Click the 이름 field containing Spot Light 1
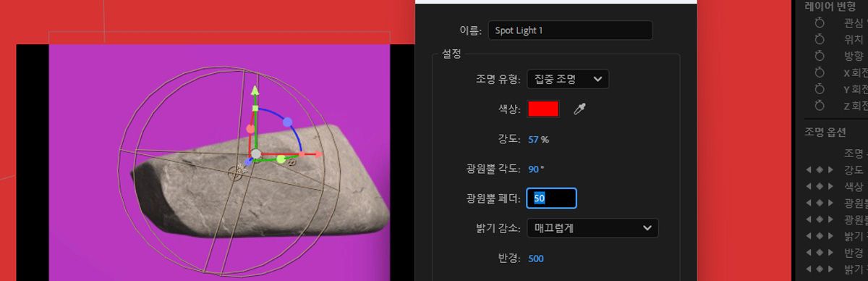Viewport: 868px width, 281px height. tap(570, 30)
